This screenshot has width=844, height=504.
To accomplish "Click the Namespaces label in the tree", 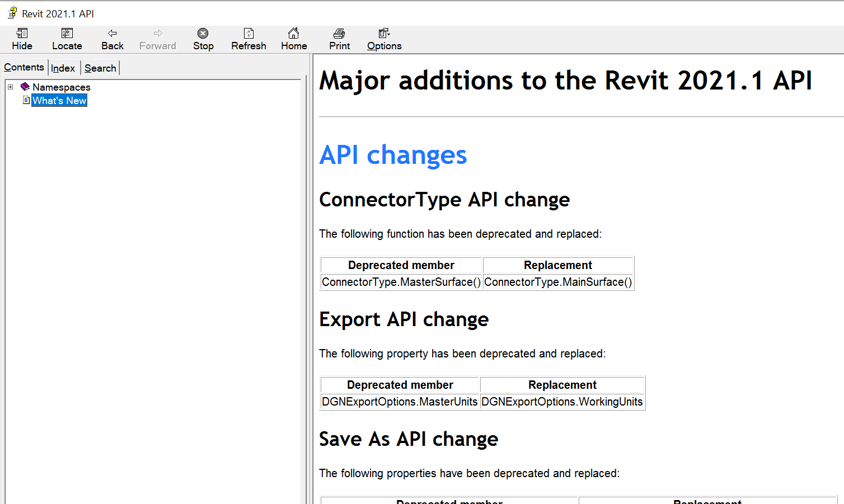I will (61, 87).
